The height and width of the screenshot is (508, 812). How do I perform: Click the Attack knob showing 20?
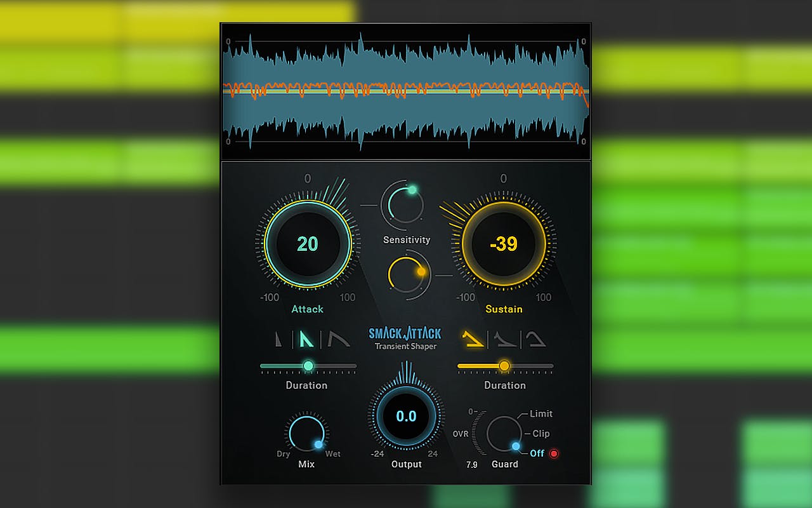(308, 244)
